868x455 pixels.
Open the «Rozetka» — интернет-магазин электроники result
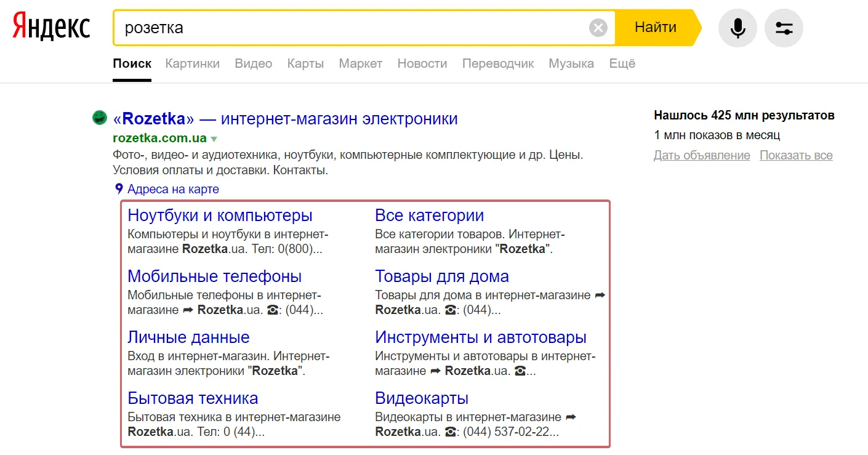pos(286,118)
